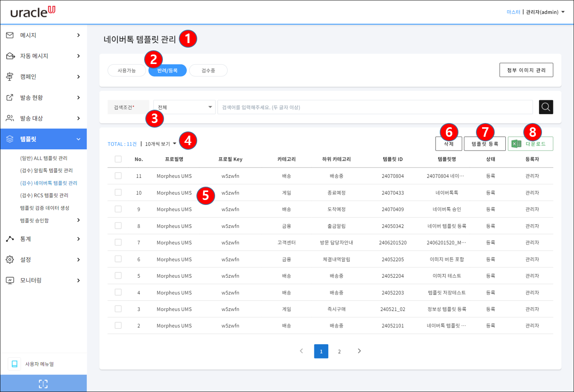Expand the 설정 menu chevron
The image size is (574, 392).
(x=79, y=259)
